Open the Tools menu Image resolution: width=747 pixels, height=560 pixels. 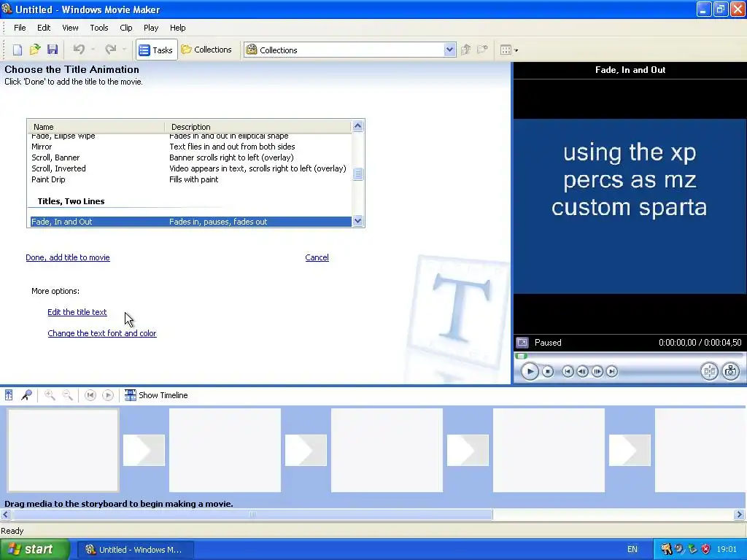tap(99, 28)
